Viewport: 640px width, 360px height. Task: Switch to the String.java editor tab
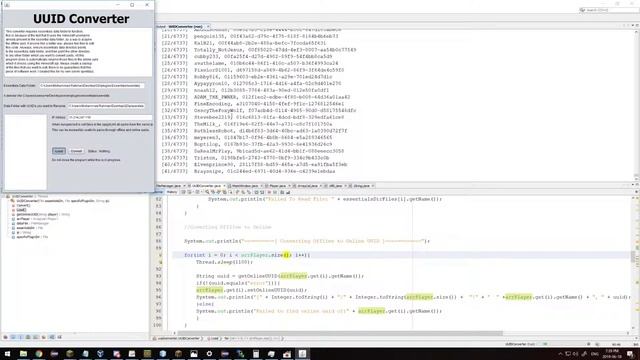[x=361, y=186]
